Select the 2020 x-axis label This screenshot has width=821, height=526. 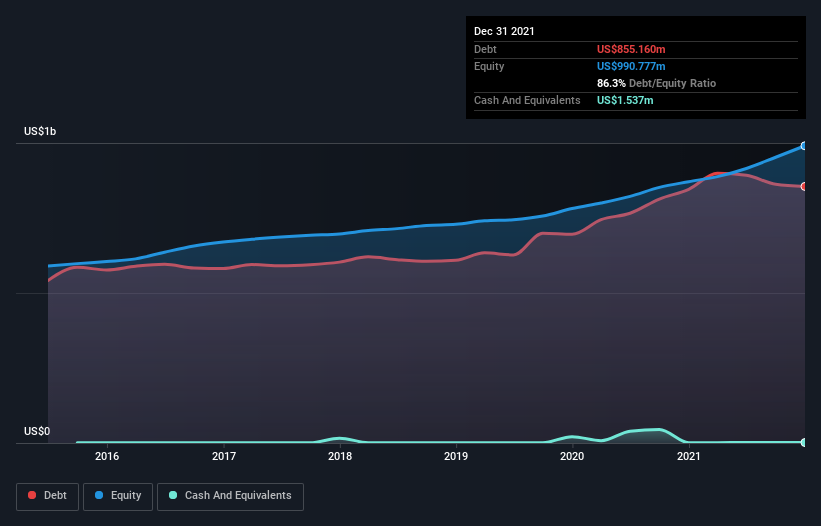[x=572, y=456]
